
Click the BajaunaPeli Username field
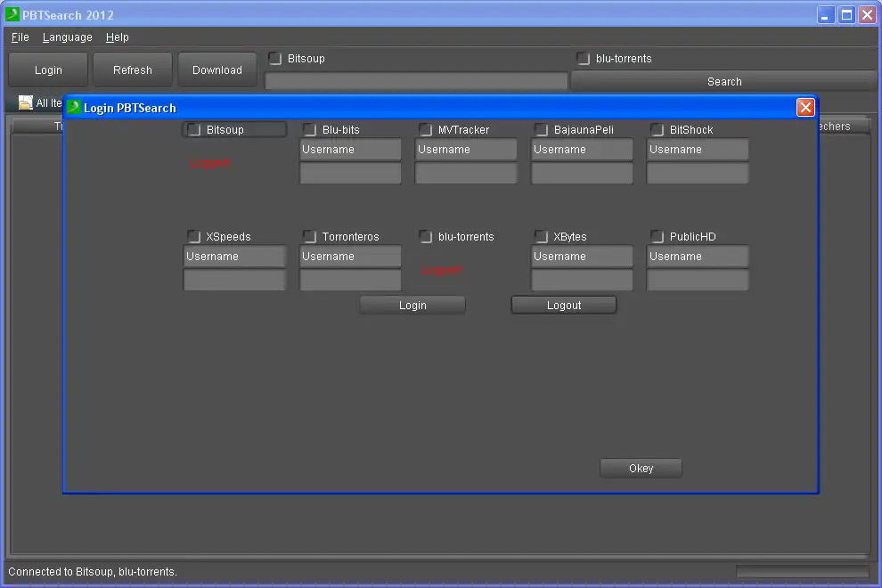[x=582, y=149]
